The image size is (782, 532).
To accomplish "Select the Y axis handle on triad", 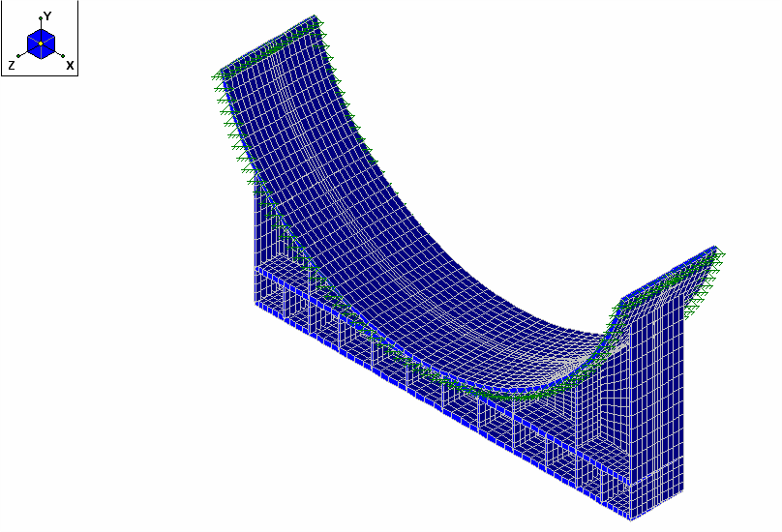I will tap(41, 18).
